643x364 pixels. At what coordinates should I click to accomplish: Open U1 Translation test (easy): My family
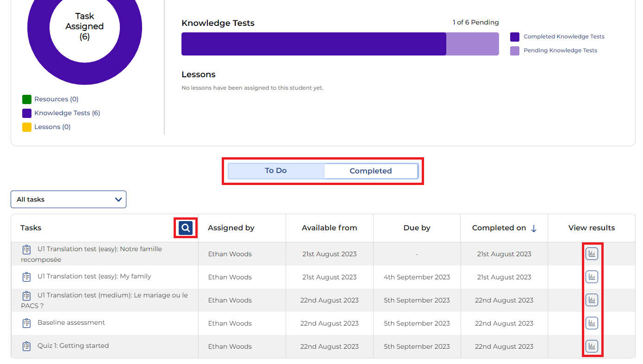point(94,277)
